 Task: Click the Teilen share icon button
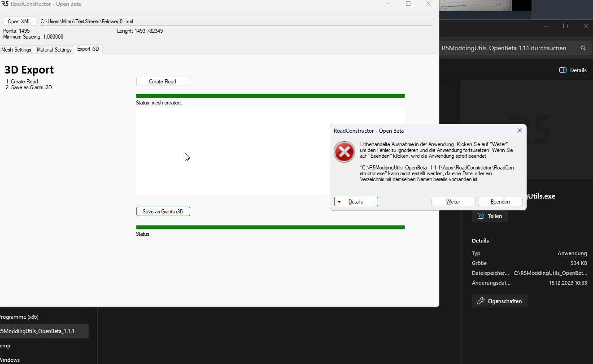tap(489, 216)
